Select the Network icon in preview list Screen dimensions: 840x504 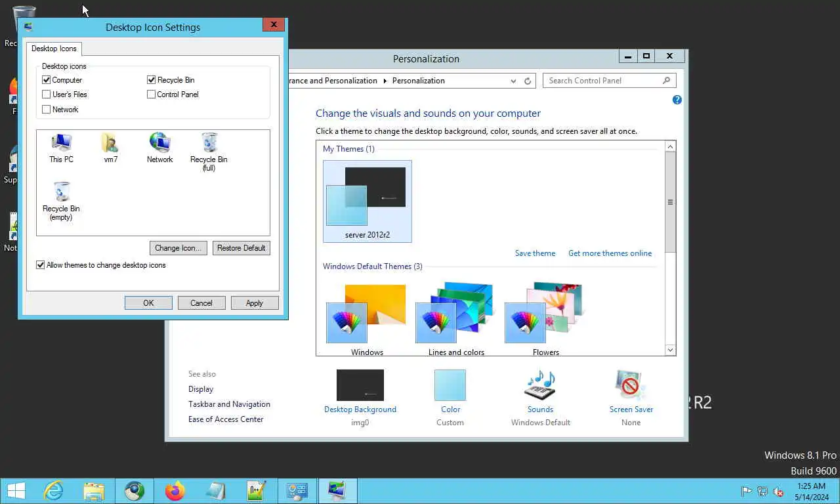click(159, 148)
